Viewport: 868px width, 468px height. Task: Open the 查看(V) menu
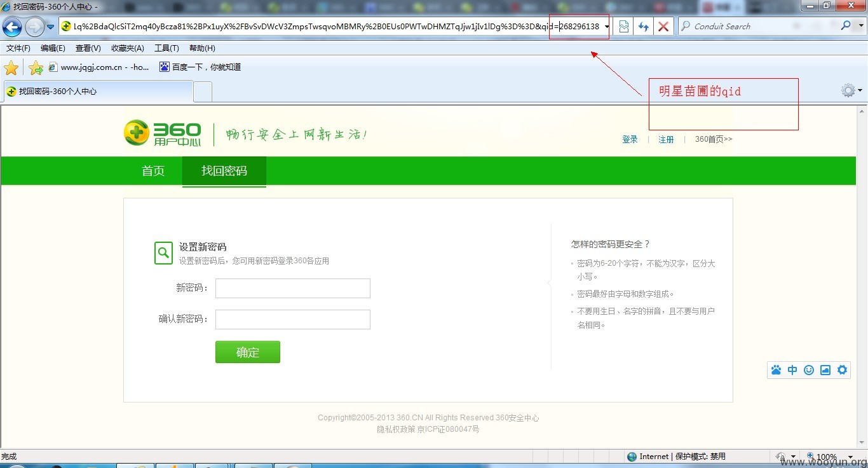pos(88,48)
